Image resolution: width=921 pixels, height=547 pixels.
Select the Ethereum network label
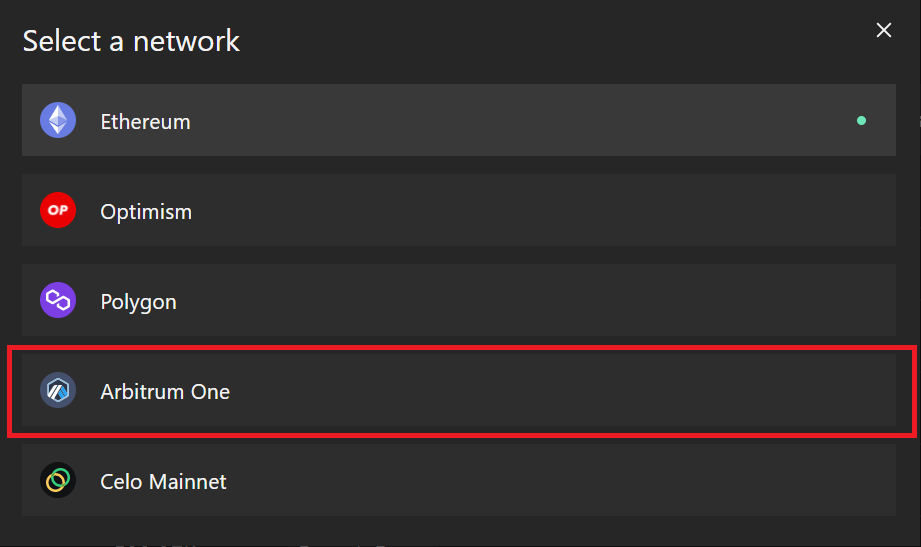tap(145, 122)
